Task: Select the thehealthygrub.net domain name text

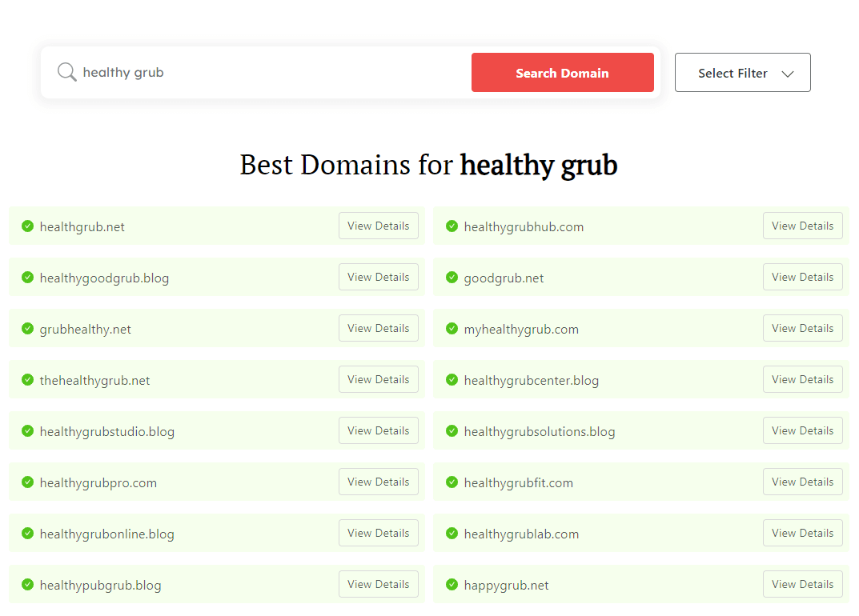Action: [94, 381]
